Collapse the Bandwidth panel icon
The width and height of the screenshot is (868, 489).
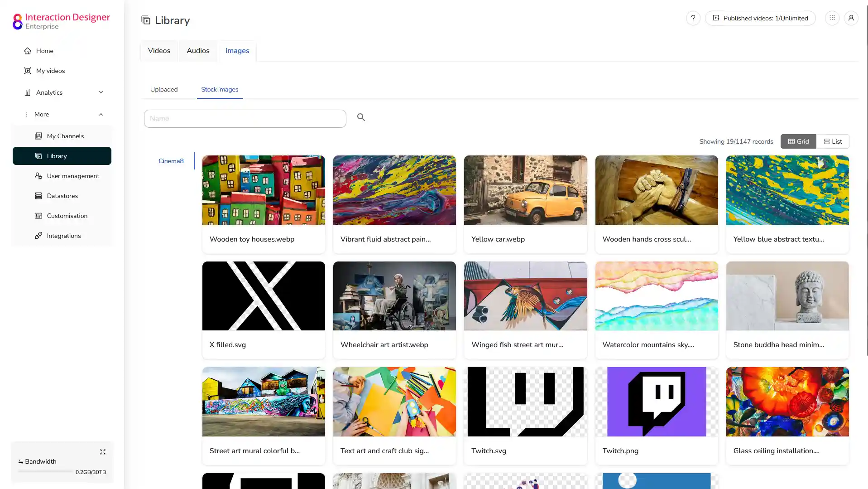(103, 452)
